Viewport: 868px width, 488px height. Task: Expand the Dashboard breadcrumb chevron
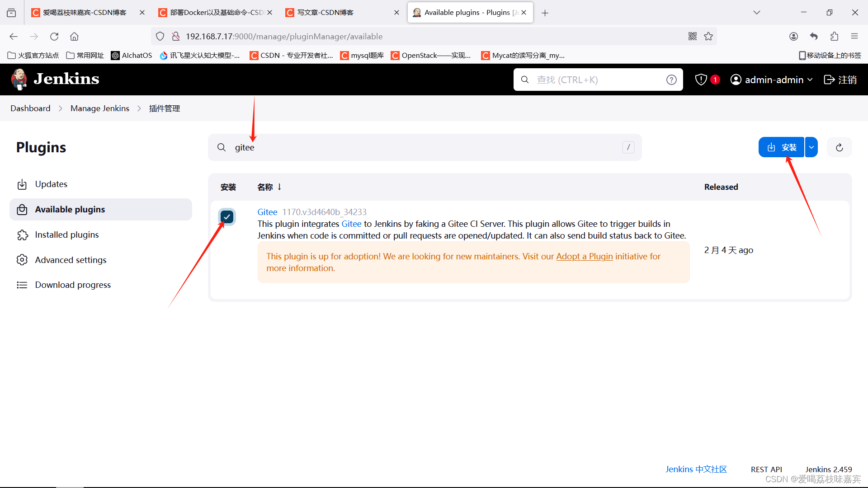(61, 108)
